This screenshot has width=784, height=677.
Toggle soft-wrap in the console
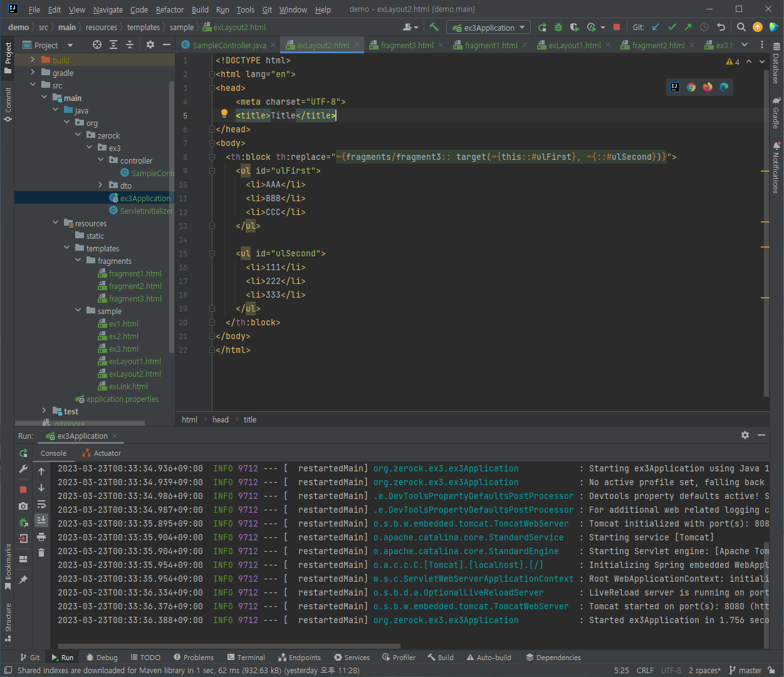(x=41, y=504)
